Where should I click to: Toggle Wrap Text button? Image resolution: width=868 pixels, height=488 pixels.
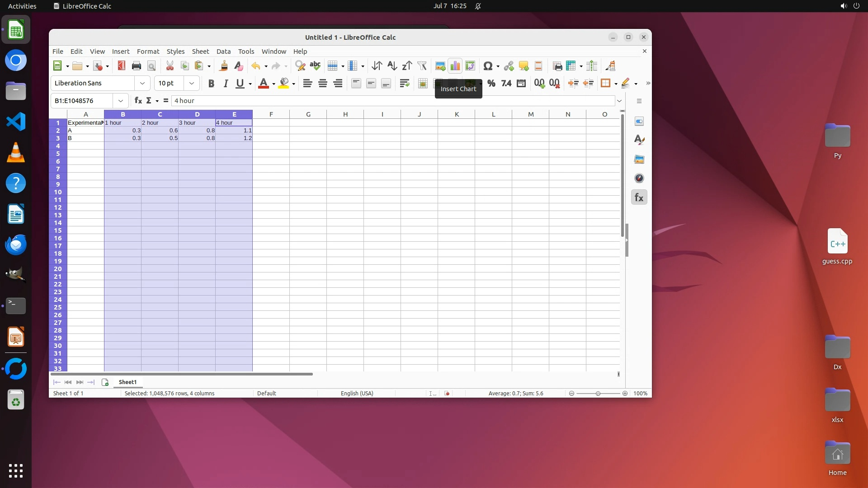coord(405,83)
